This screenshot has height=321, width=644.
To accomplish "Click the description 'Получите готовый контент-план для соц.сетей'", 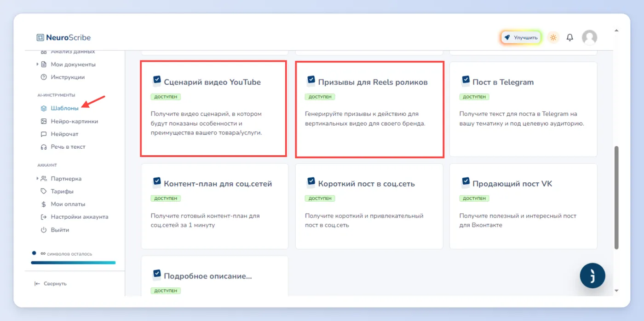I will tap(205, 221).
